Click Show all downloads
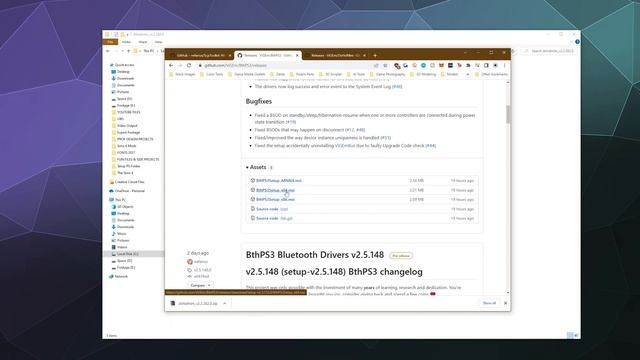Screen dimensions: 640x360 click(489, 303)
